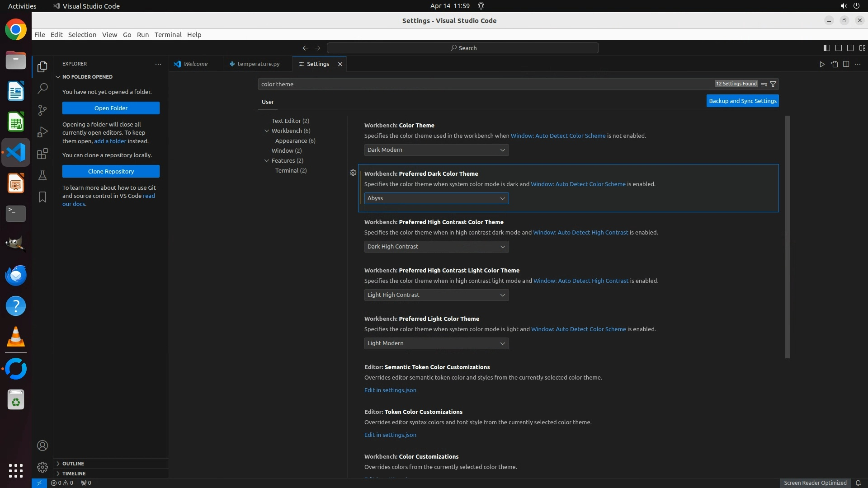Collapse the Workbench tree section
Screen dimensions: 868x488
click(x=267, y=131)
